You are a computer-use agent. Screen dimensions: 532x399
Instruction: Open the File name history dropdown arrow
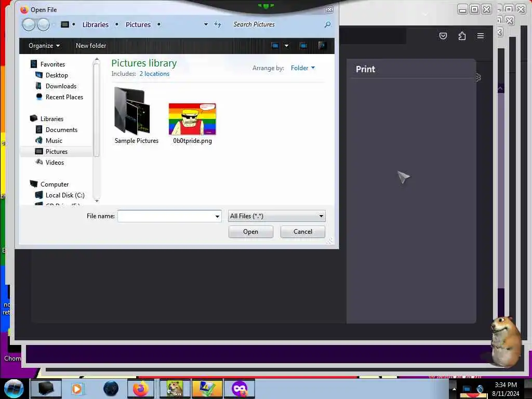pyautogui.click(x=217, y=216)
